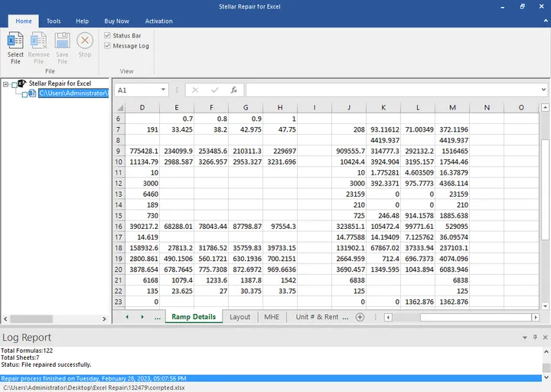
Task: Click the Select File icon
Action: pyautogui.click(x=15, y=41)
